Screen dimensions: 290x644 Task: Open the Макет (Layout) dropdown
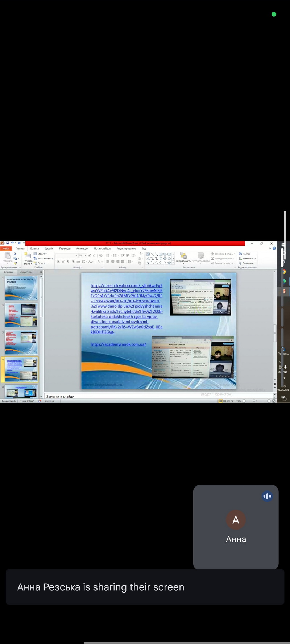tap(41, 254)
